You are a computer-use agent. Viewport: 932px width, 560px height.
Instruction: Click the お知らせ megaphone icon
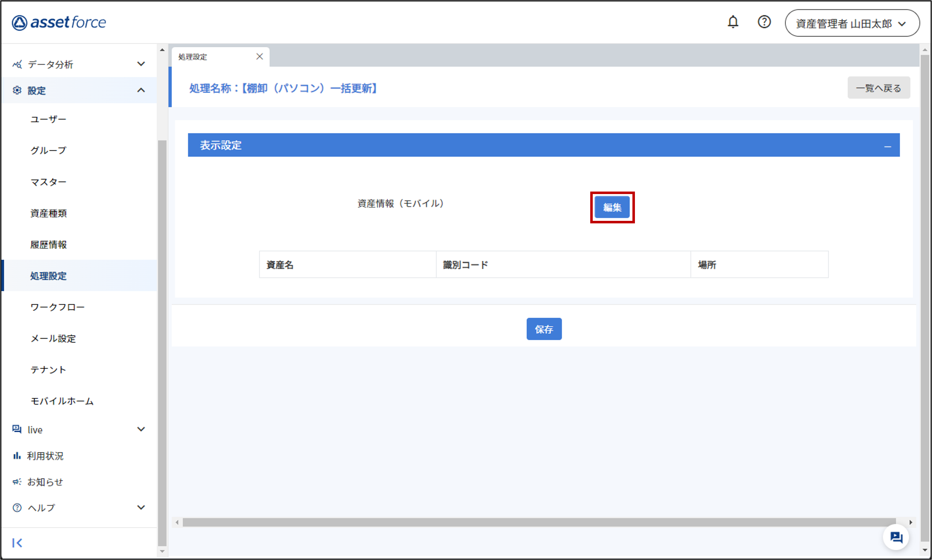click(x=17, y=481)
